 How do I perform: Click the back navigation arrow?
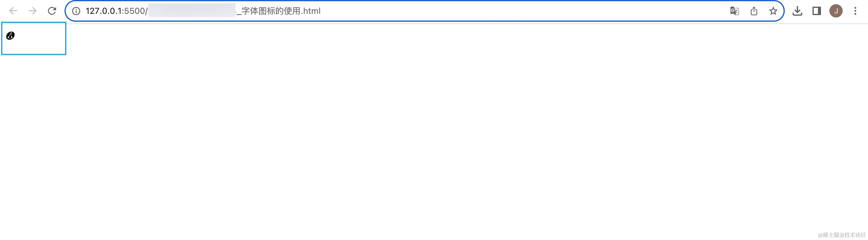coord(13,11)
